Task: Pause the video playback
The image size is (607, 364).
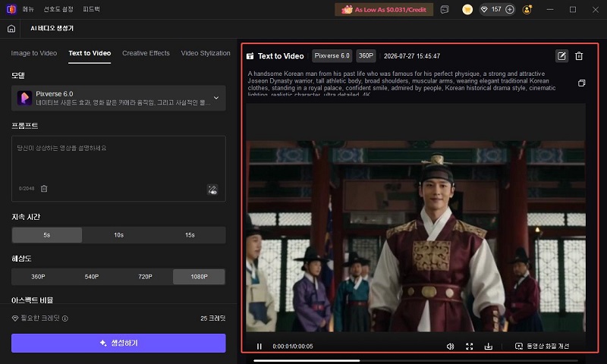Action: pyautogui.click(x=259, y=347)
